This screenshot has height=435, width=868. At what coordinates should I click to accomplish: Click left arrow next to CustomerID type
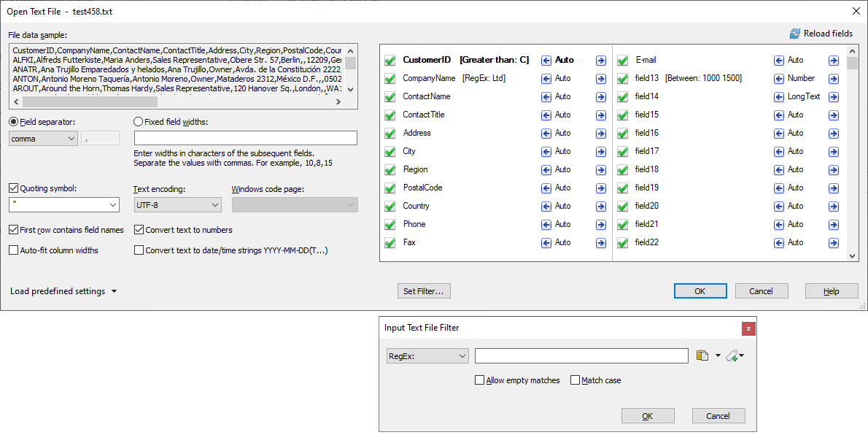coord(546,61)
